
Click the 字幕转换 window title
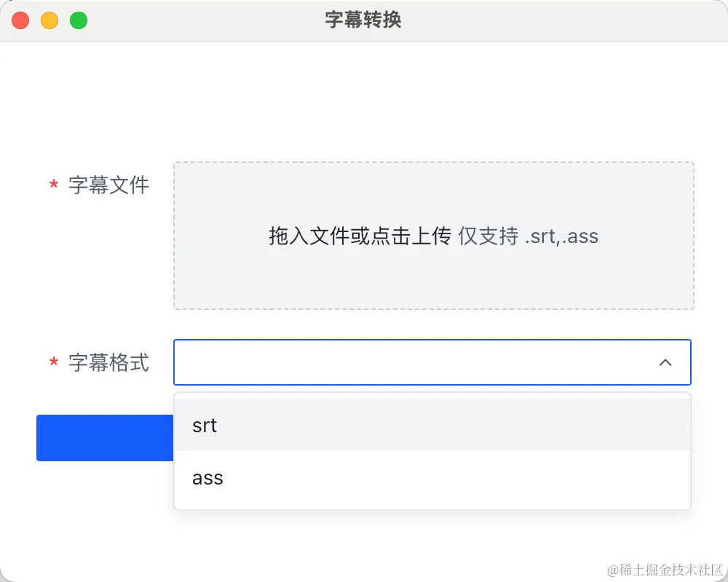[x=363, y=20]
